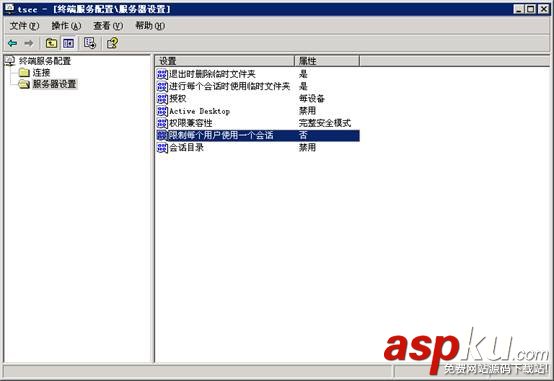Click the 每设备 licensing value
Viewport: 554px width, 381px height.
[x=312, y=99]
